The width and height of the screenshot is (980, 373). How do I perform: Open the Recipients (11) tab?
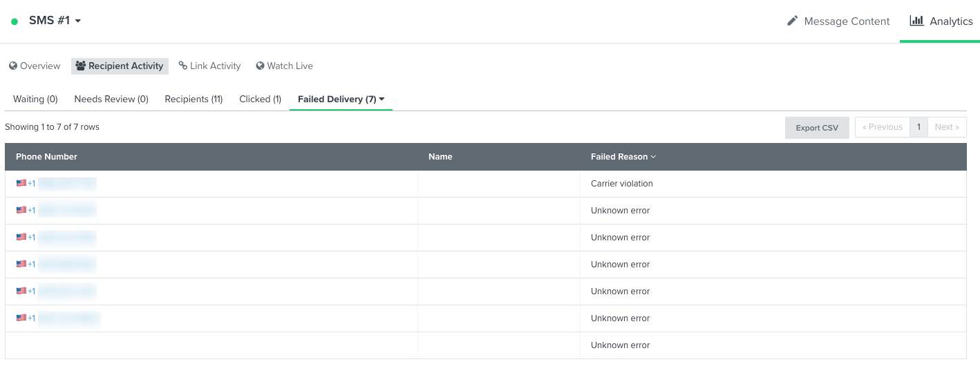(194, 99)
